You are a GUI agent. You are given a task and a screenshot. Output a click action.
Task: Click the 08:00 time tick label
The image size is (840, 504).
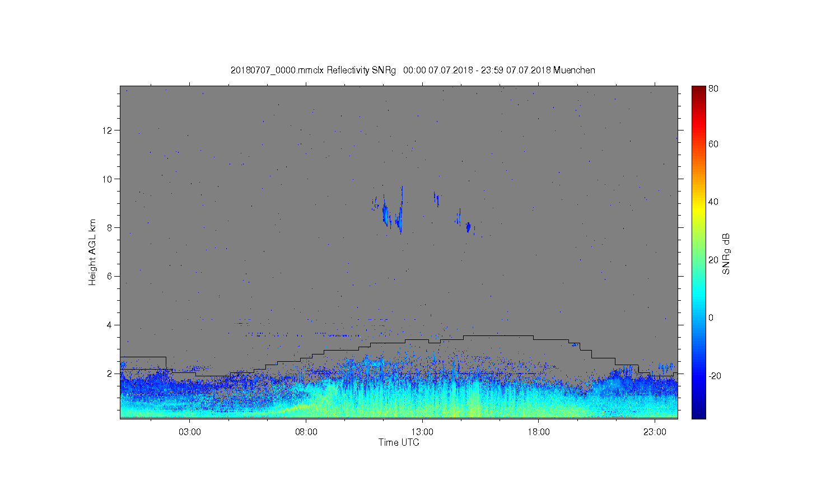(x=306, y=432)
